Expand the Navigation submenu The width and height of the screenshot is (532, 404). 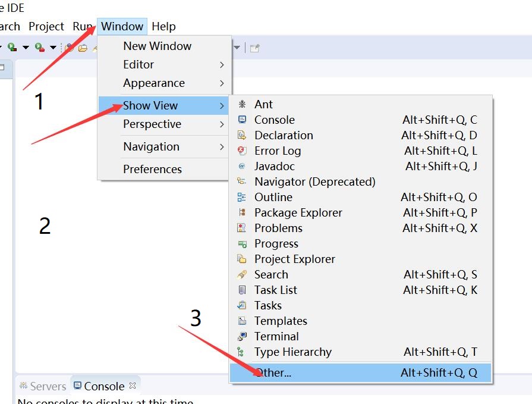tap(164, 146)
